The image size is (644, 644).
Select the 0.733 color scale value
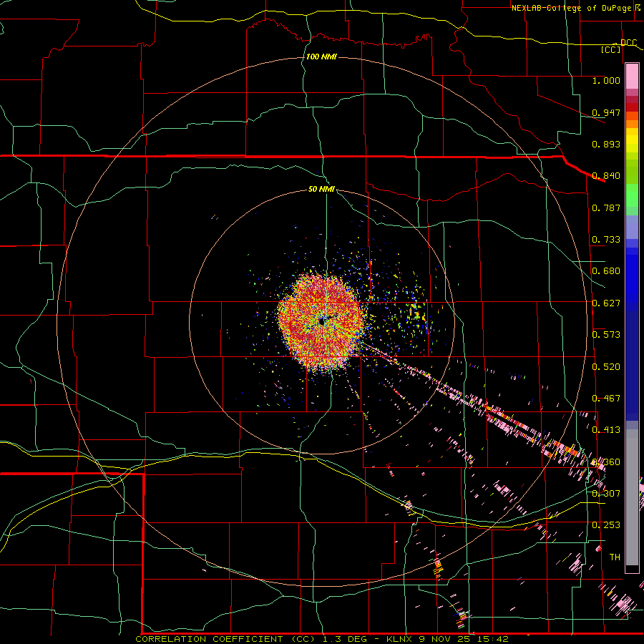coord(606,240)
